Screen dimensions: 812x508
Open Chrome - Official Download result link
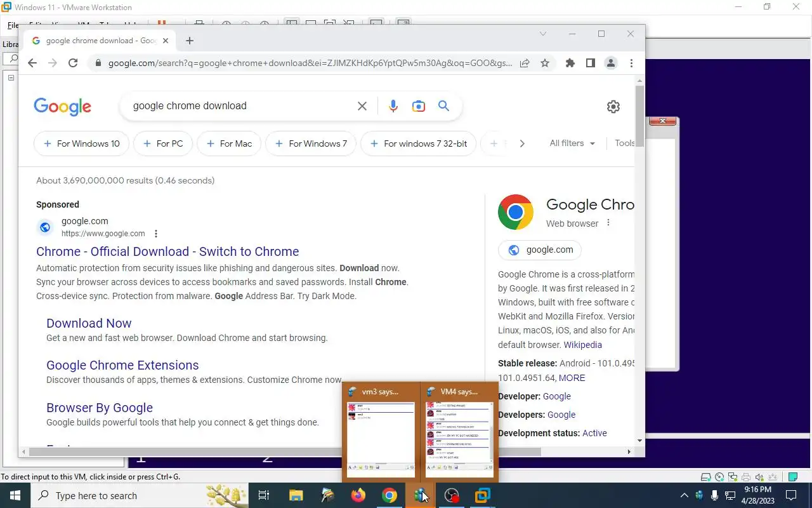coord(167,251)
